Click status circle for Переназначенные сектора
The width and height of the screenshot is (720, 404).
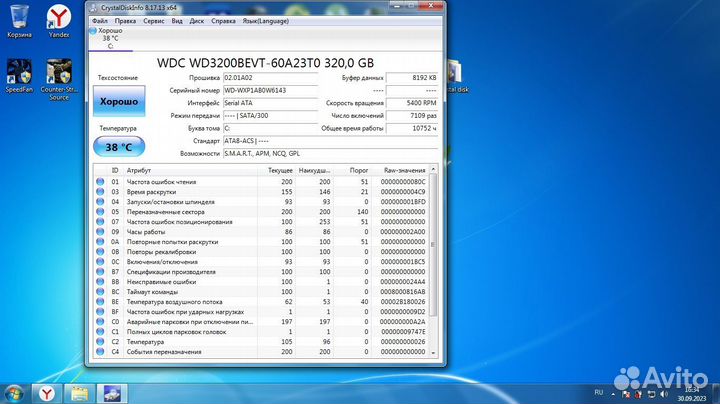click(100, 212)
